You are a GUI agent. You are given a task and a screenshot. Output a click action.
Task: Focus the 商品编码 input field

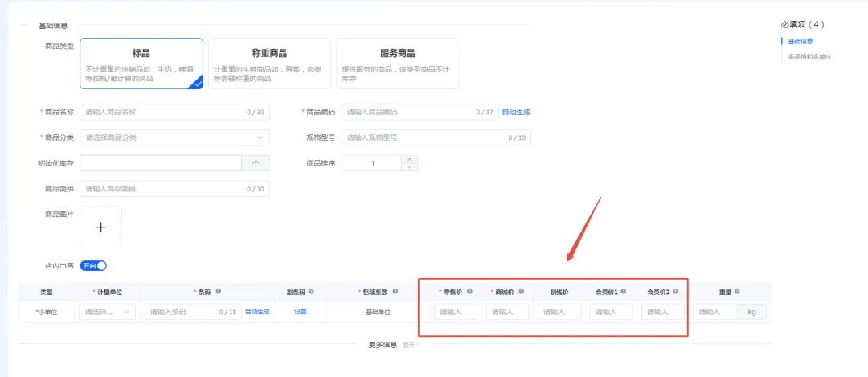click(x=420, y=112)
